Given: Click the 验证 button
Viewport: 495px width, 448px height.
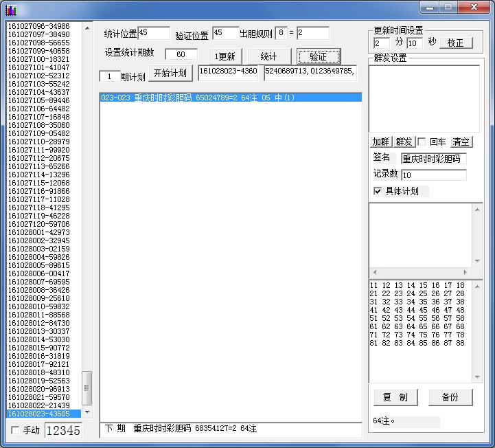Looking at the screenshot, I should (x=319, y=56).
